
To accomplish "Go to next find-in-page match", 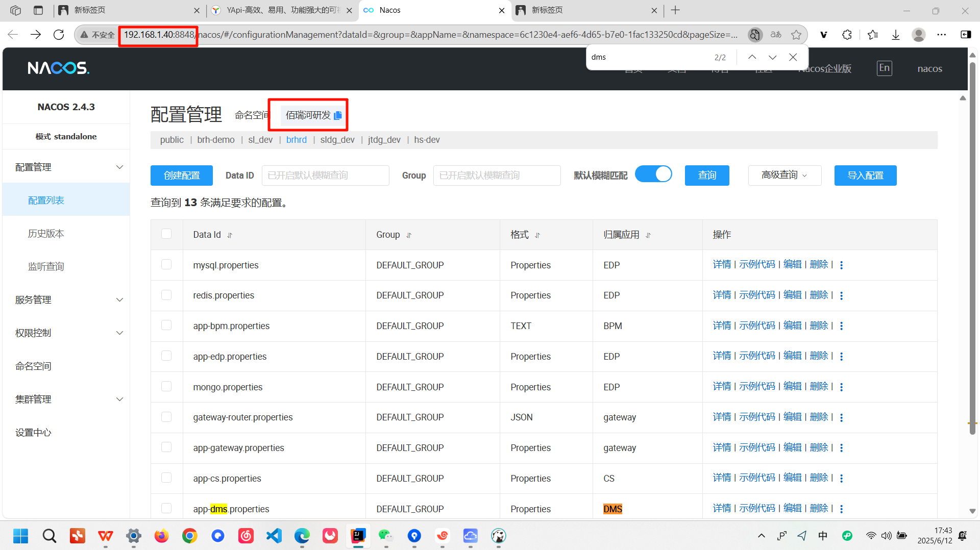I will point(772,57).
